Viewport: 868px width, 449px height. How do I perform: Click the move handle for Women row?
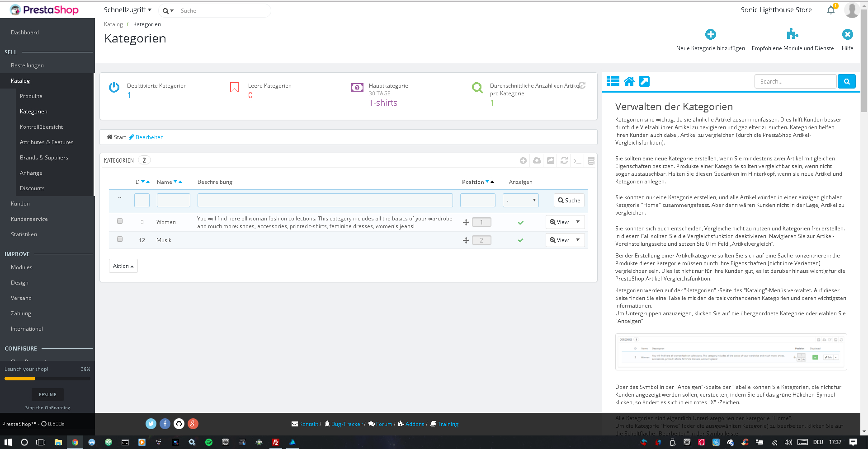pos(466,222)
